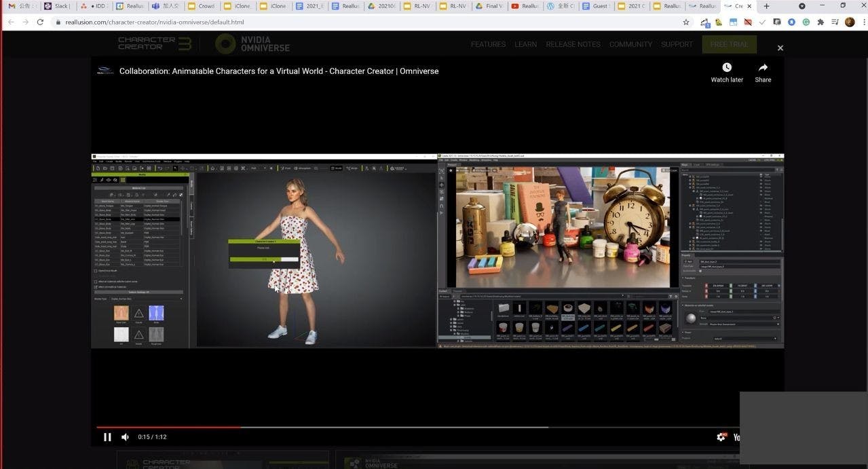Image resolution: width=868 pixels, height=469 pixels.
Task: Open the video settings gear
Action: [x=721, y=437]
